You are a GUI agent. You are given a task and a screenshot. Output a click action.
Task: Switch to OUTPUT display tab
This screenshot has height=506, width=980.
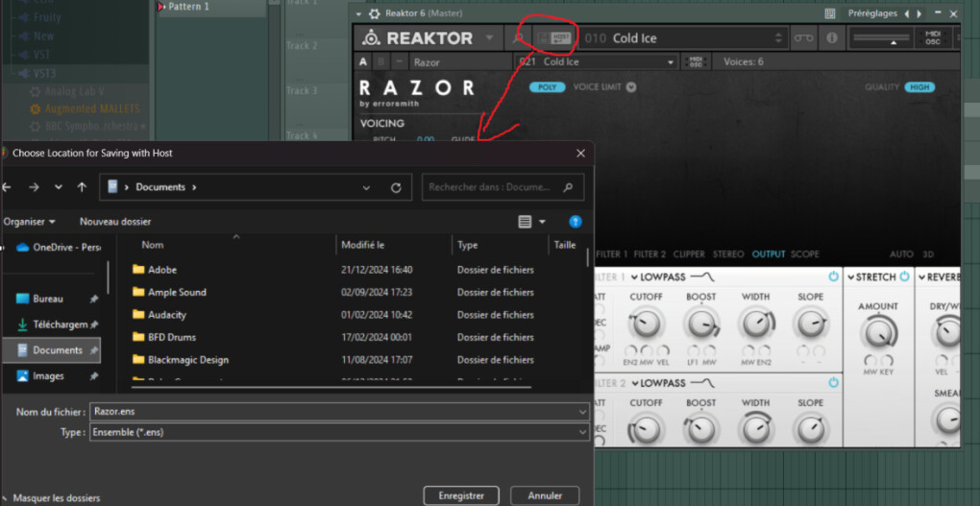[x=768, y=254]
